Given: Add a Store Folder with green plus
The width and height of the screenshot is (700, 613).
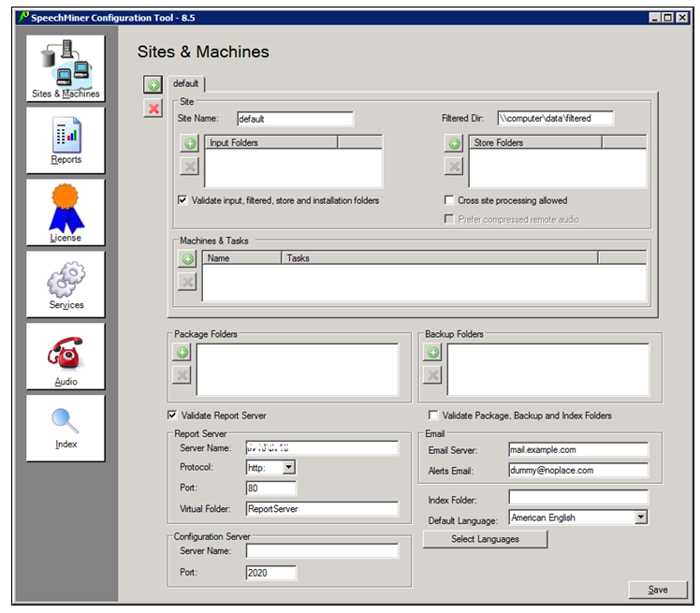Looking at the screenshot, I should (x=454, y=143).
